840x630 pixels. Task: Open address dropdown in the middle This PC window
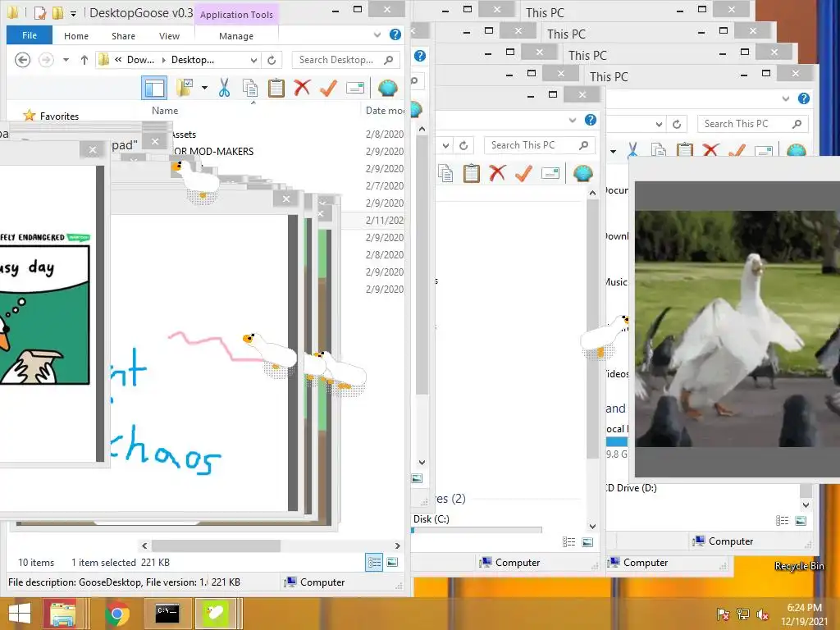(x=445, y=146)
